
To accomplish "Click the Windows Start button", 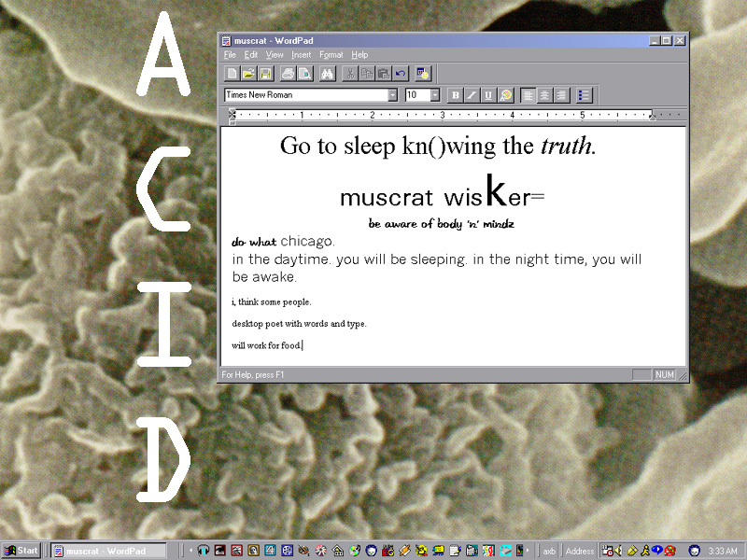I will [x=21, y=551].
